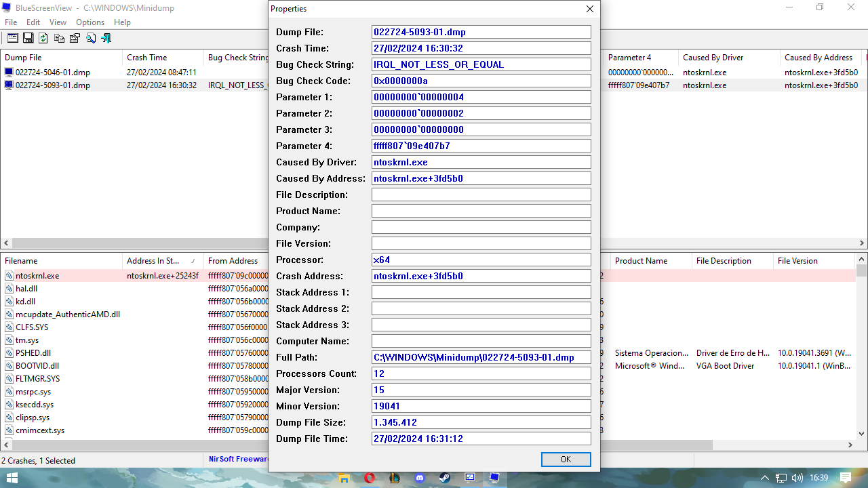Open the View menu
Viewport: 868px width, 488px height.
click(58, 22)
